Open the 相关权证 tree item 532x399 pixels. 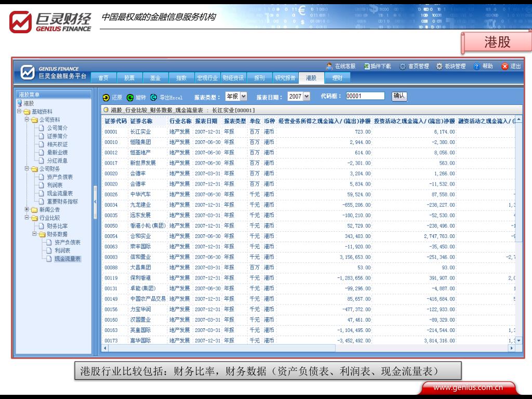(57, 144)
